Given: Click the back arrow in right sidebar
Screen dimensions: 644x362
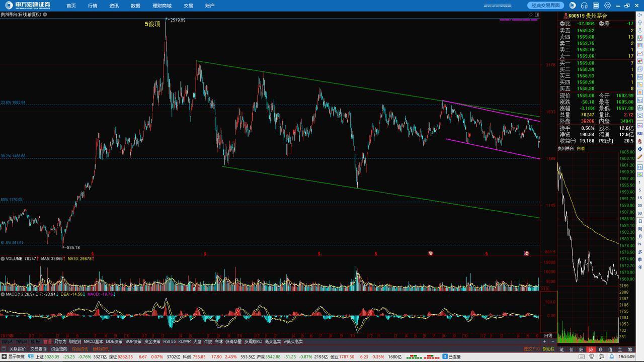Looking at the screenshot, I should [639, 16].
